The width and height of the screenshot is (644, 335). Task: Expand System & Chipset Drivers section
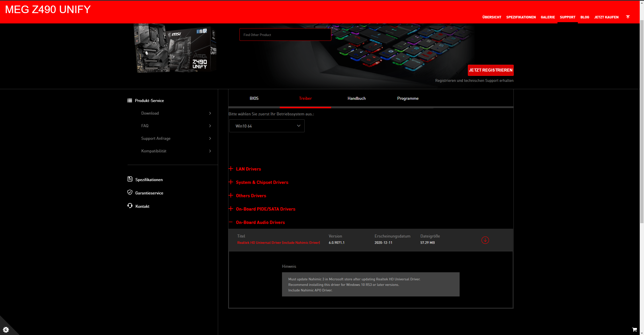pos(262,182)
